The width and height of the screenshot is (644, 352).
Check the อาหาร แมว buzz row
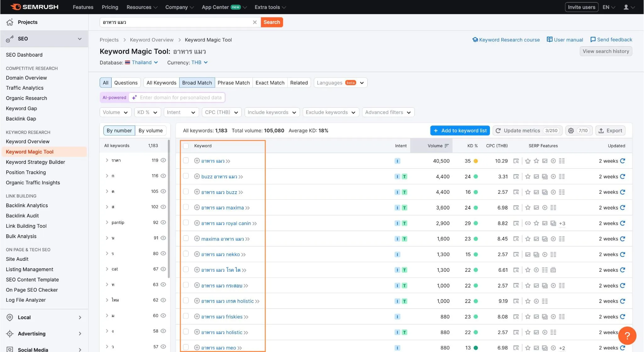tap(186, 192)
